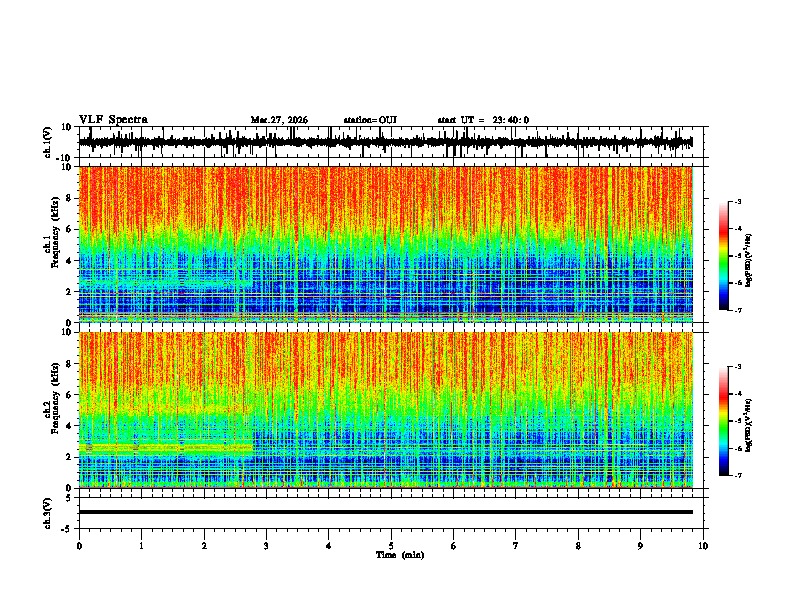Image resolution: width=792 pixels, height=612 pixels.
Task: Click the "-3" tick on ch.1 colorbar
Action: [x=737, y=201]
